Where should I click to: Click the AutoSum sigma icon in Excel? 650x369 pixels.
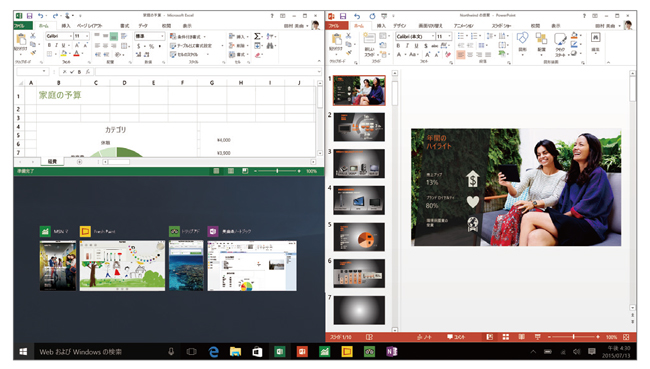point(257,36)
